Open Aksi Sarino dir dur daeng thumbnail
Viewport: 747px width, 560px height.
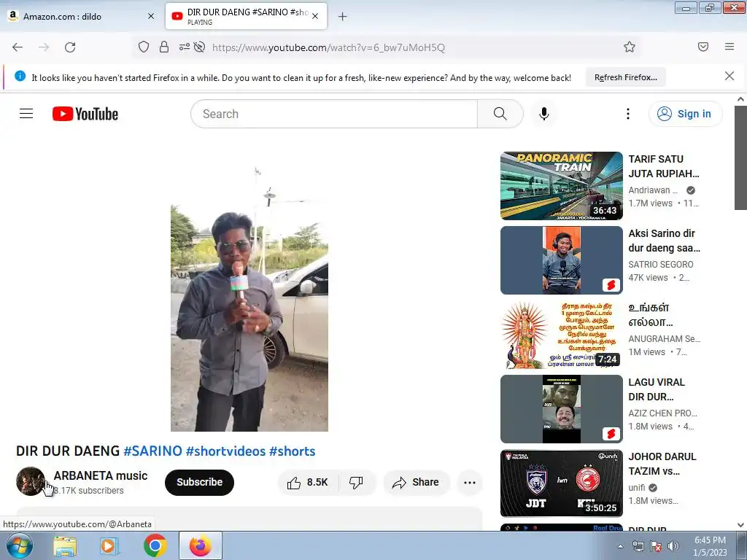561,260
